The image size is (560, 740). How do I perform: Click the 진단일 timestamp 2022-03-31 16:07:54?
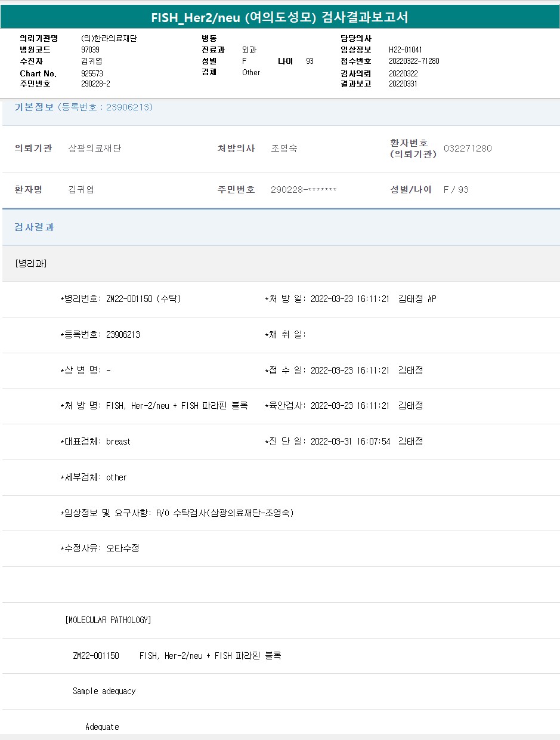tap(351, 442)
